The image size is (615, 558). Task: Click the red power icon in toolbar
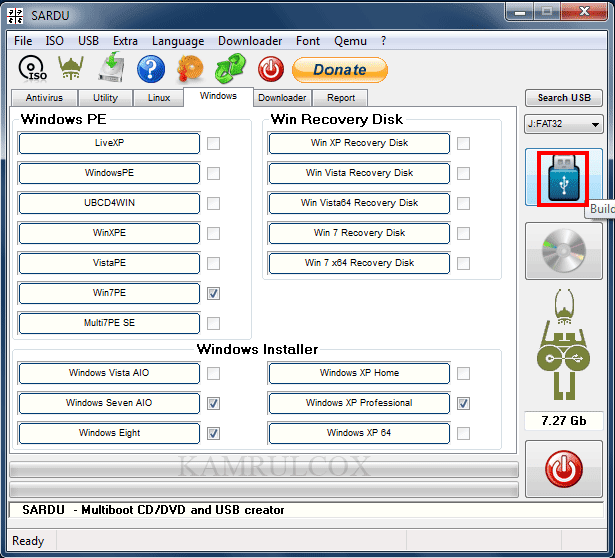(271, 69)
